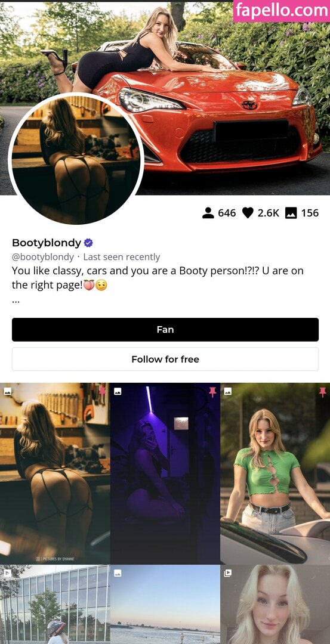Viewport: 330px width, 644px height.
Task: Click the fans person icon beside 646
Action: pos(208,213)
